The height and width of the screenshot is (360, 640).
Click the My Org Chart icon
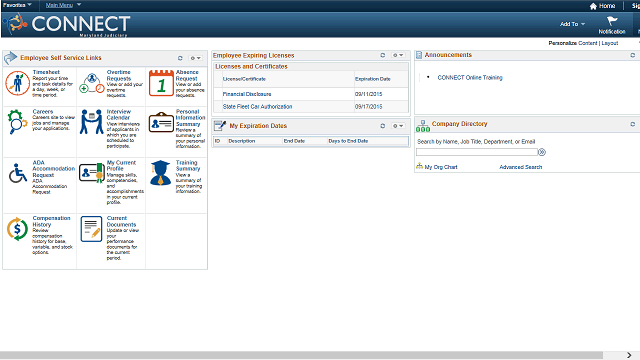[x=419, y=166]
